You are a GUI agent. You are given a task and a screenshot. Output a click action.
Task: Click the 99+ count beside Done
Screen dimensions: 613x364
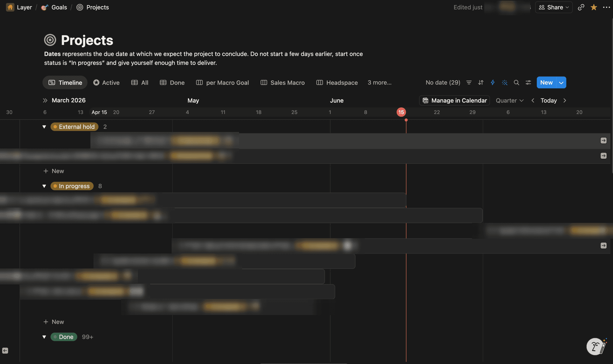87,337
